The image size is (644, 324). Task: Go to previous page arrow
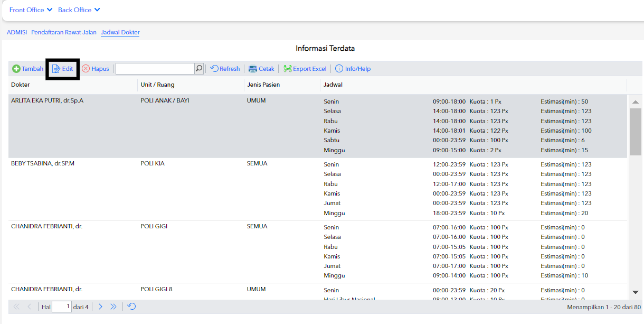30,307
